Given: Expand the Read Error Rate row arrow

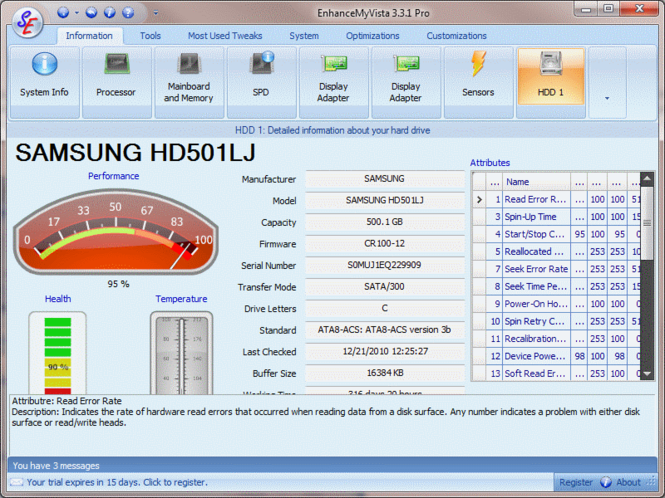Looking at the screenshot, I should tap(479, 199).
